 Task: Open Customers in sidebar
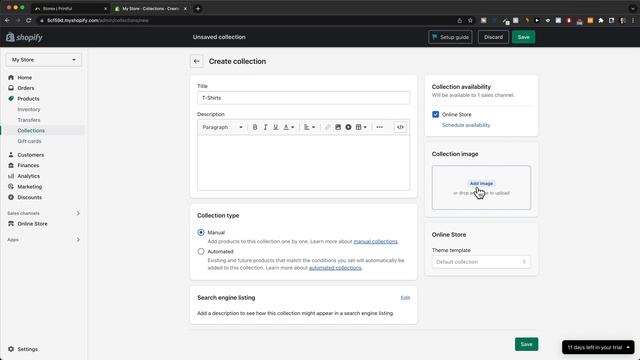[30, 155]
